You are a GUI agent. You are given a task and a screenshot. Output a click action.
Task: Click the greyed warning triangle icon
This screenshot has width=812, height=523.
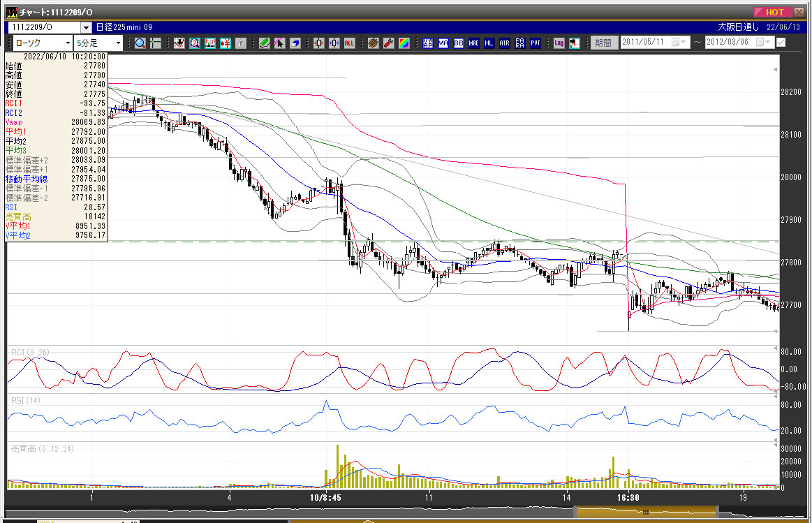click(241, 43)
